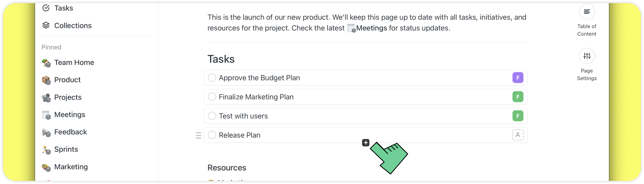This screenshot has height=184, width=644.
Task: Click the Collections stack icon
Action: [46, 25]
